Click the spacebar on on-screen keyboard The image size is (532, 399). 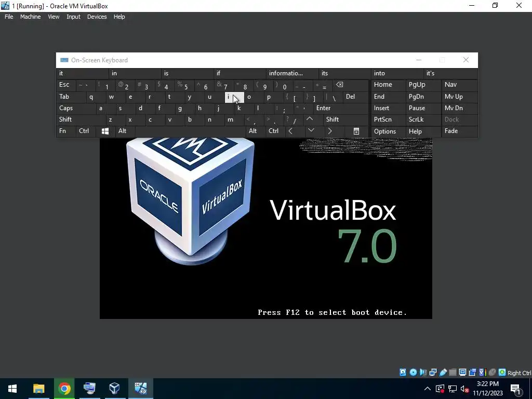(190, 131)
